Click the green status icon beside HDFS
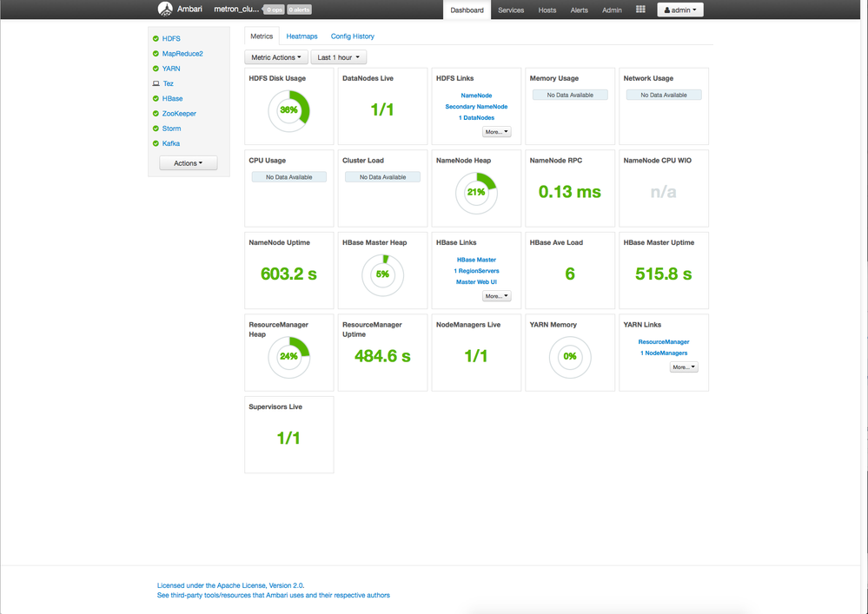868x614 pixels. coord(156,38)
